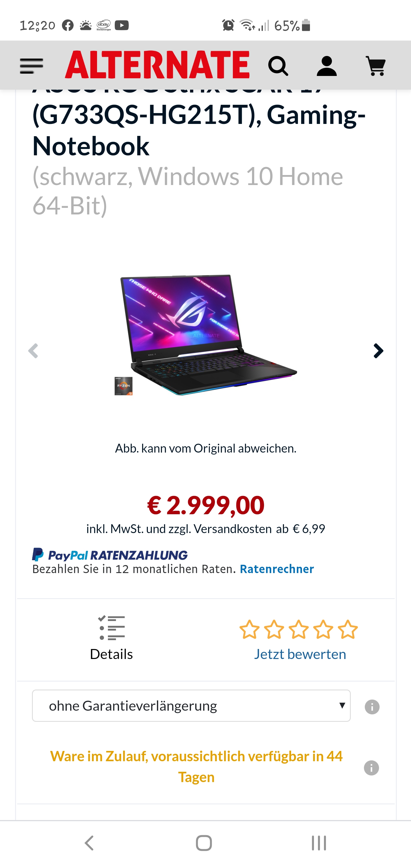Open the shopping cart icon
Screen dimensions: 411x868
(376, 66)
